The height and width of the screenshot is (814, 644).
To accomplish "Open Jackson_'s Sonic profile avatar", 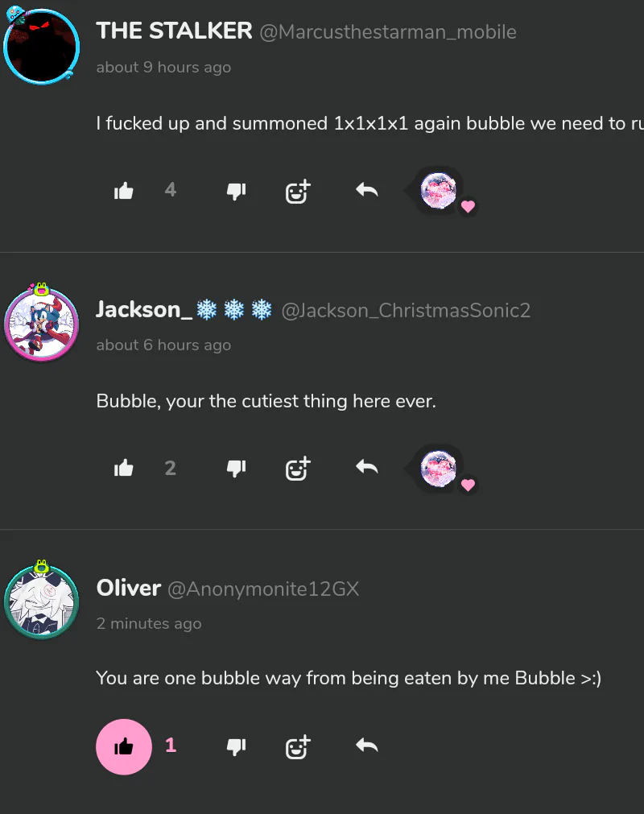I will [x=42, y=323].
